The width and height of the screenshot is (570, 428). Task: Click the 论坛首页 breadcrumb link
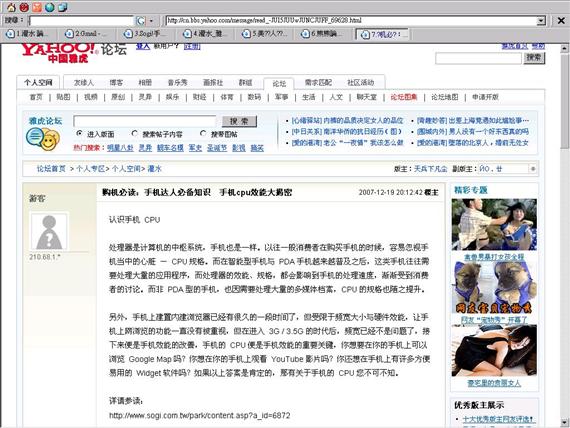[51, 169]
